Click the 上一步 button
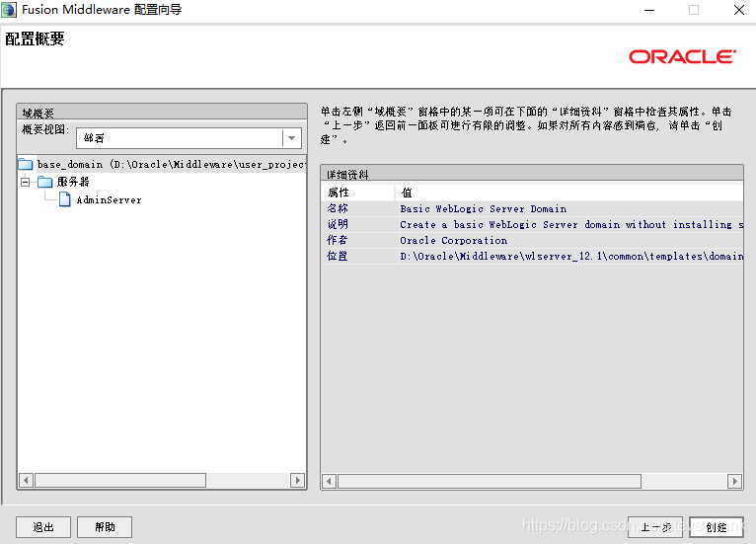This screenshot has width=756, height=544. click(655, 527)
